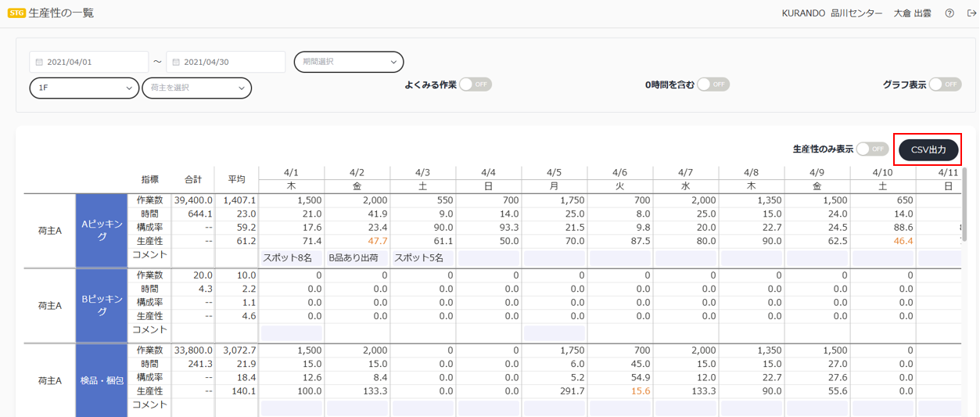Click the 33,800.0 total value
The width and height of the screenshot is (980, 417).
(193, 350)
